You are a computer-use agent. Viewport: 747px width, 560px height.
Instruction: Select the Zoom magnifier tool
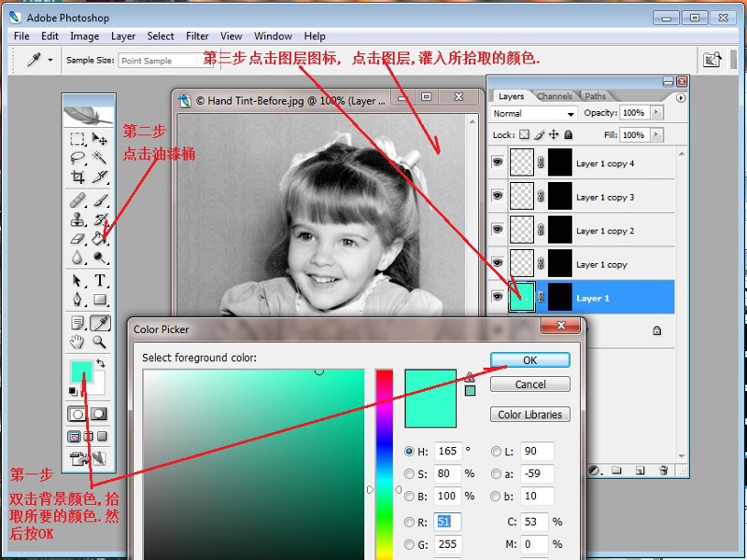point(100,343)
